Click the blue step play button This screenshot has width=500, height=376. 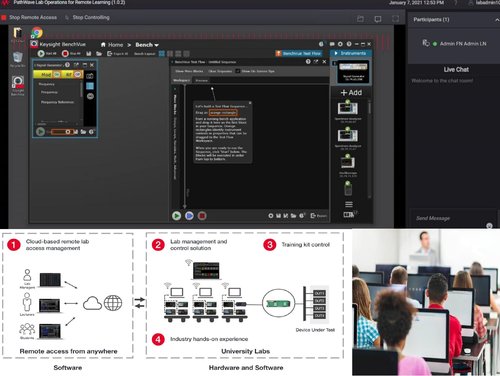click(x=189, y=216)
